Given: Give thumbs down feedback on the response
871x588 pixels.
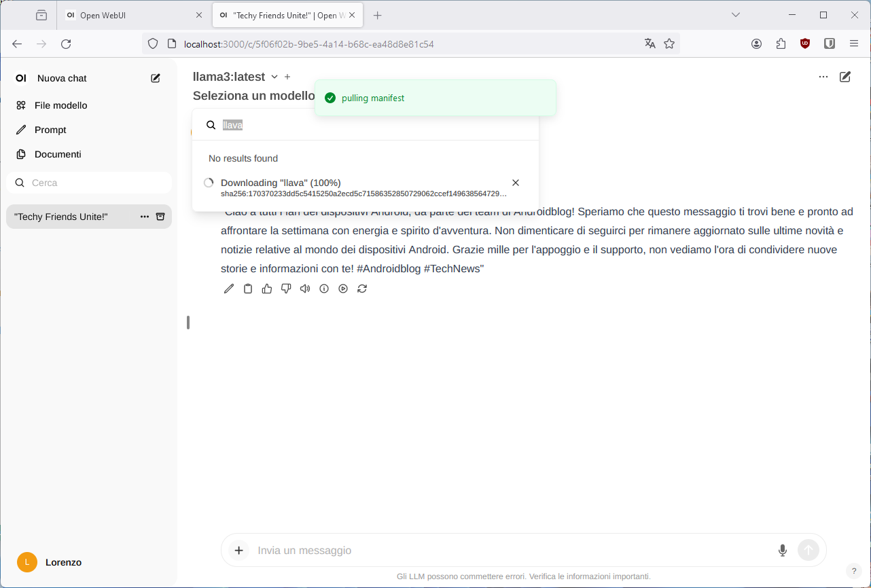Looking at the screenshot, I should [x=285, y=288].
